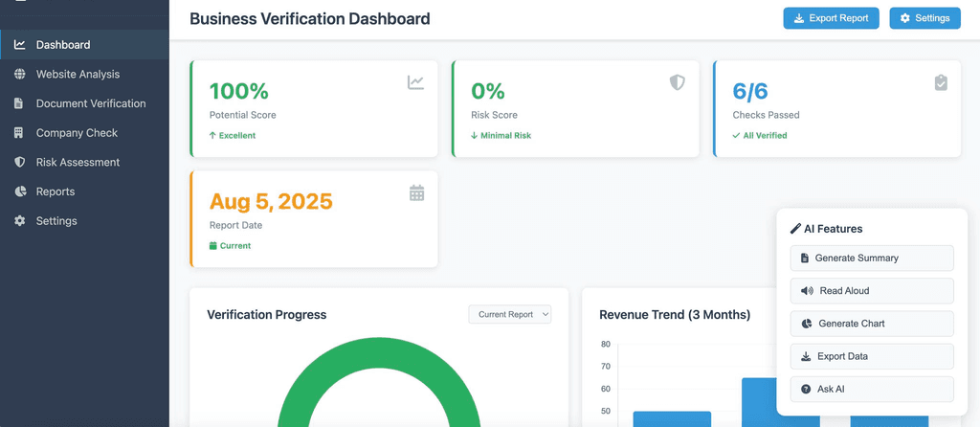Click the speaker icon in Read Aloud
The width and height of the screenshot is (980, 427).
click(808, 291)
